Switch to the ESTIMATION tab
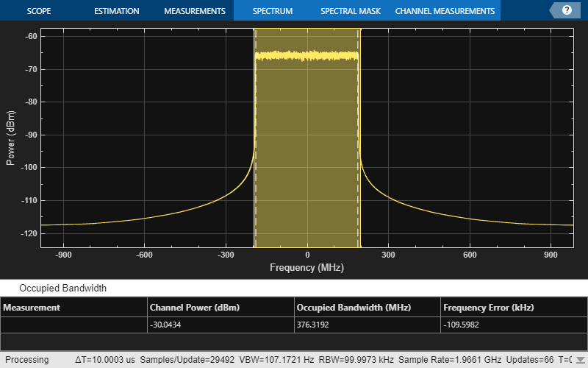 (117, 11)
